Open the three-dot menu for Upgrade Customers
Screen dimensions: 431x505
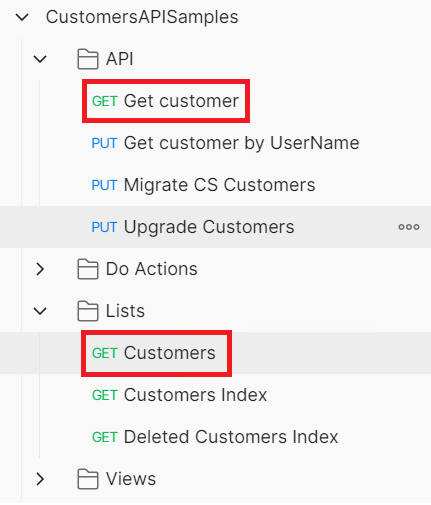coord(409,227)
